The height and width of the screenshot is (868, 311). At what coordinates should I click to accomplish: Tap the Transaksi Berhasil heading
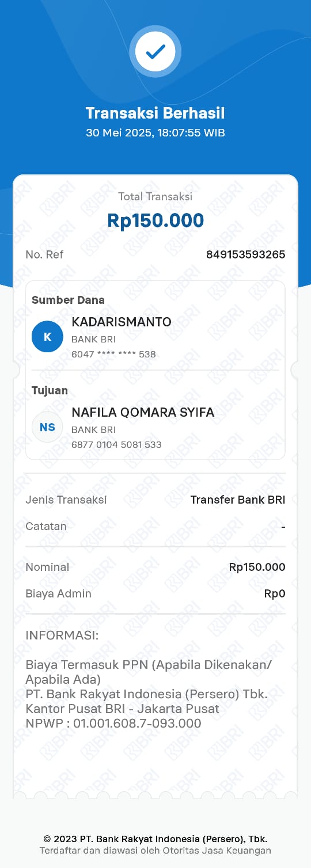pos(155,113)
